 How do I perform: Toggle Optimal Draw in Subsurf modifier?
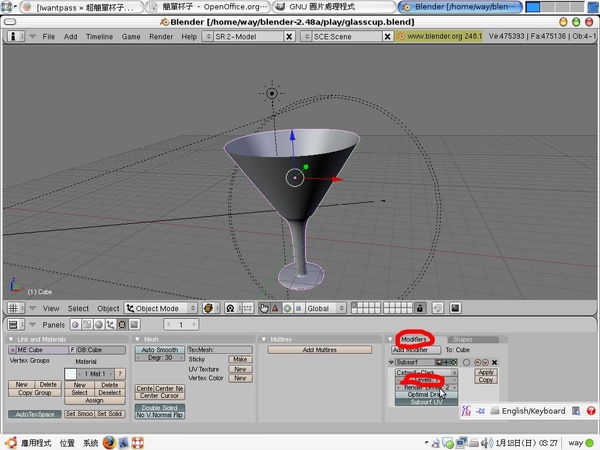426,395
